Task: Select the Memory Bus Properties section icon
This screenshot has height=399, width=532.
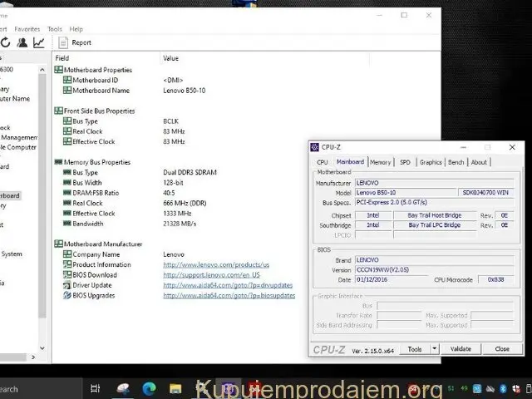Action: click(59, 162)
